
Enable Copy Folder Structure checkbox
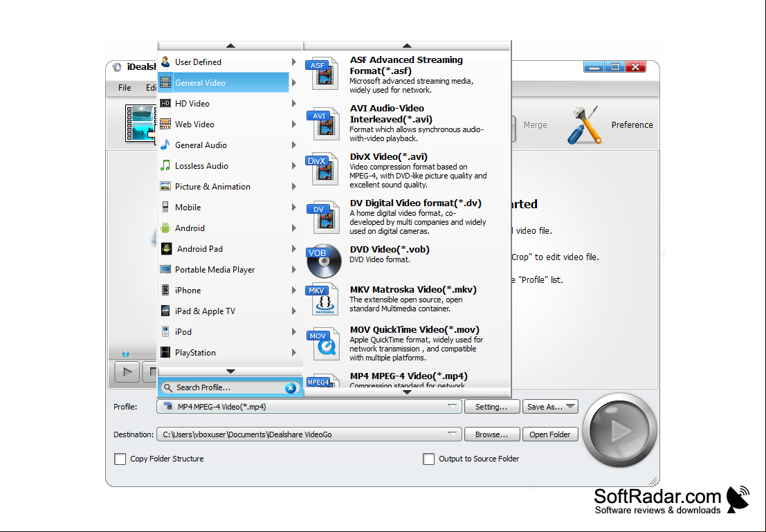pos(120,459)
